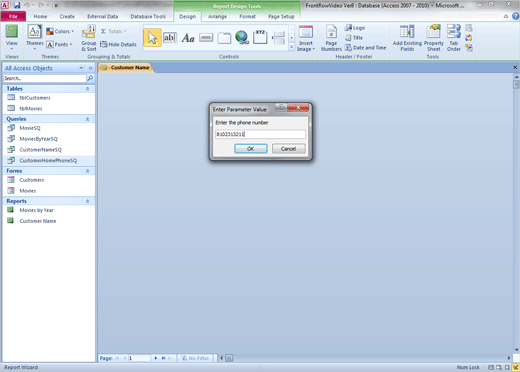The image size is (520, 372).
Task: Confirm the parameter with OK
Action: pos(251,149)
